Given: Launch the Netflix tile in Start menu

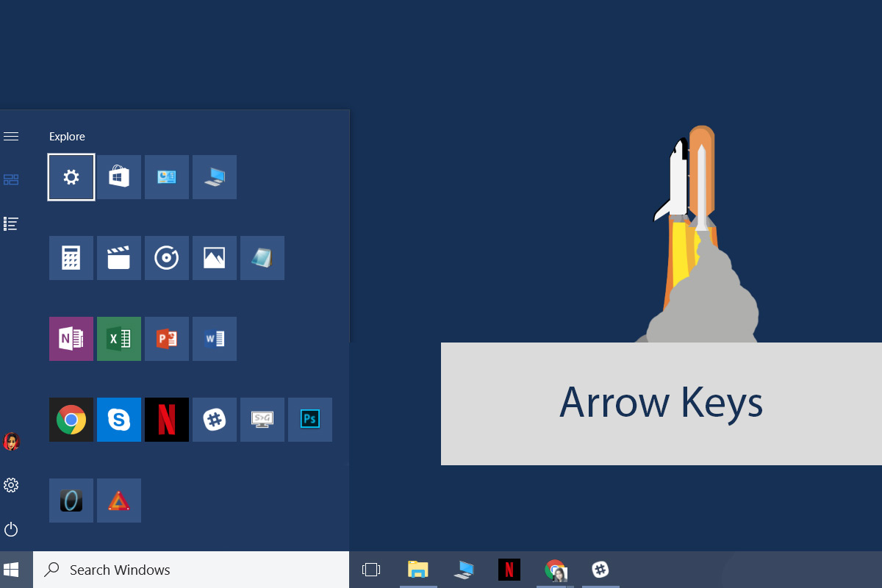Looking at the screenshot, I should tap(167, 420).
